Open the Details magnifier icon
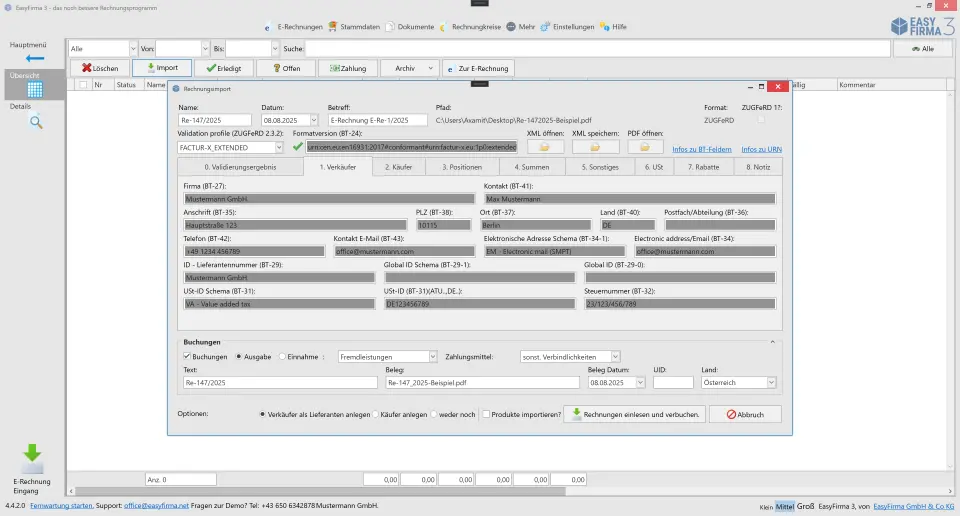The image size is (960, 516). click(36, 122)
